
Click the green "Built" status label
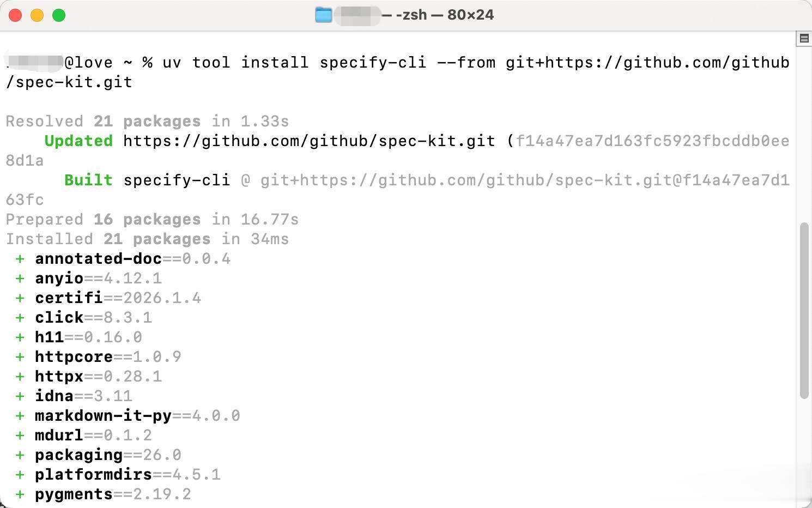click(88, 180)
